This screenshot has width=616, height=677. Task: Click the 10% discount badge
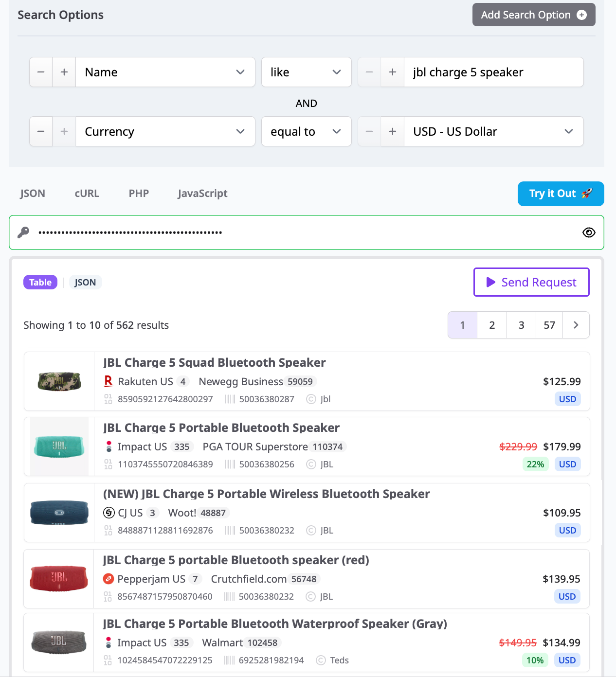(535, 660)
